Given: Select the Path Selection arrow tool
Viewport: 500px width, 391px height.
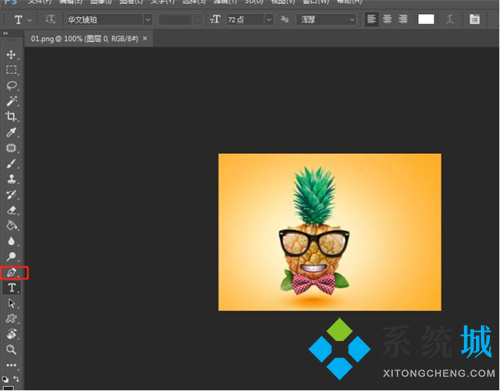Looking at the screenshot, I should coord(11,303).
